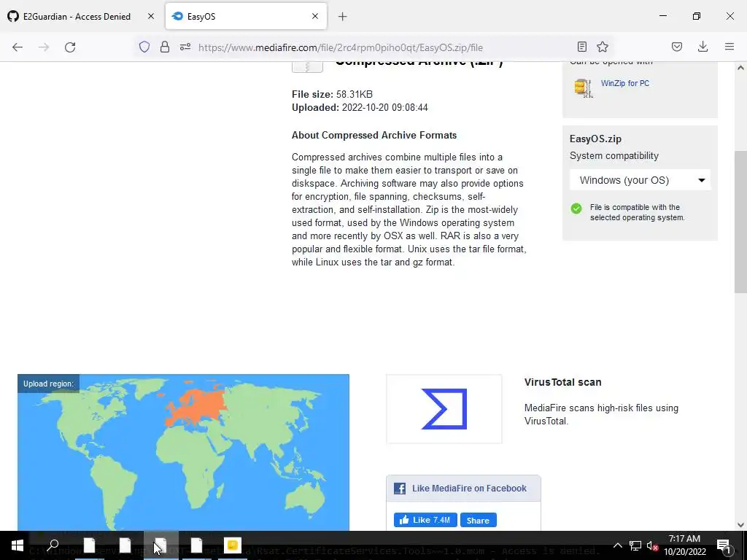The width and height of the screenshot is (747, 560).
Task: Open the network status tray icon
Action: pyautogui.click(x=635, y=545)
